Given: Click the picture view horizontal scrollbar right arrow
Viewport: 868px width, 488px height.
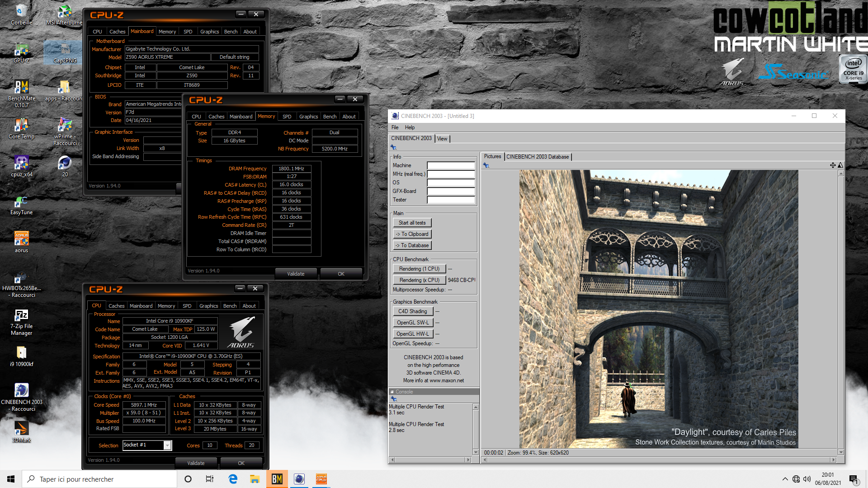Looking at the screenshot, I should point(834,460).
